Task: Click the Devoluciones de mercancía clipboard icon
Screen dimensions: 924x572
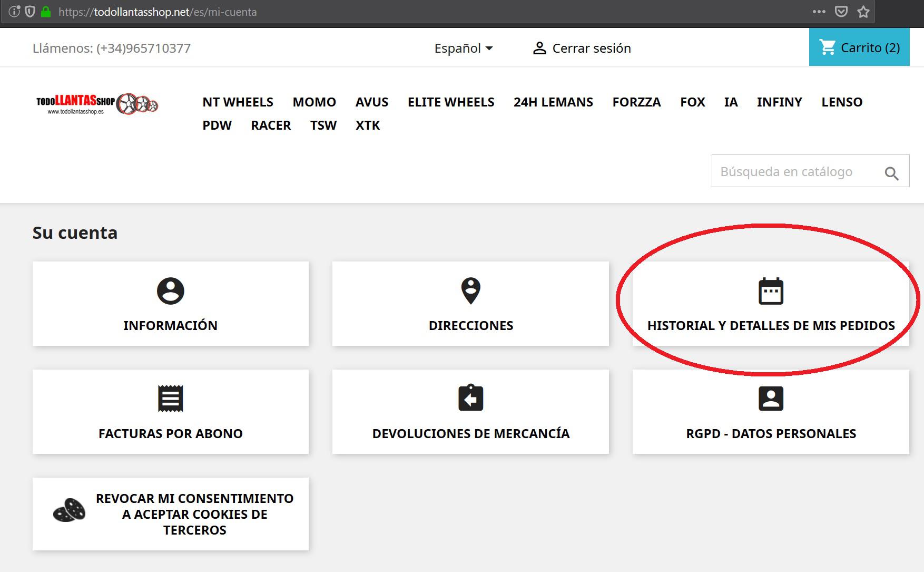Action: 470,398
